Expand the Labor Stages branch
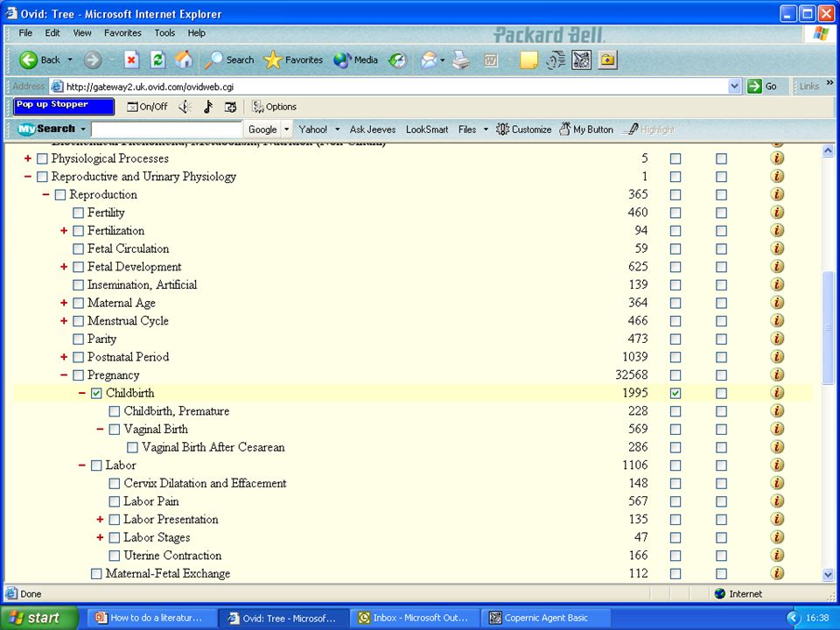The width and height of the screenshot is (840, 630). click(100, 536)
